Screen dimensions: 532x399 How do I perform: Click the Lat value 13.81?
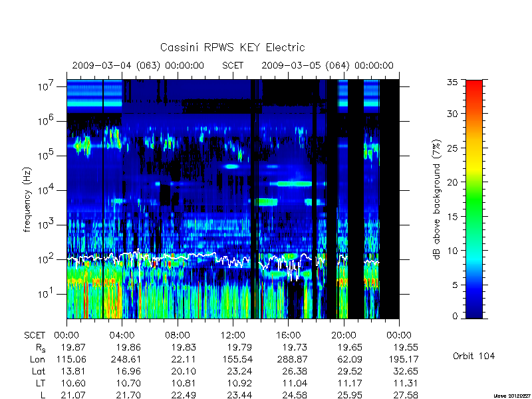[73, 371]
